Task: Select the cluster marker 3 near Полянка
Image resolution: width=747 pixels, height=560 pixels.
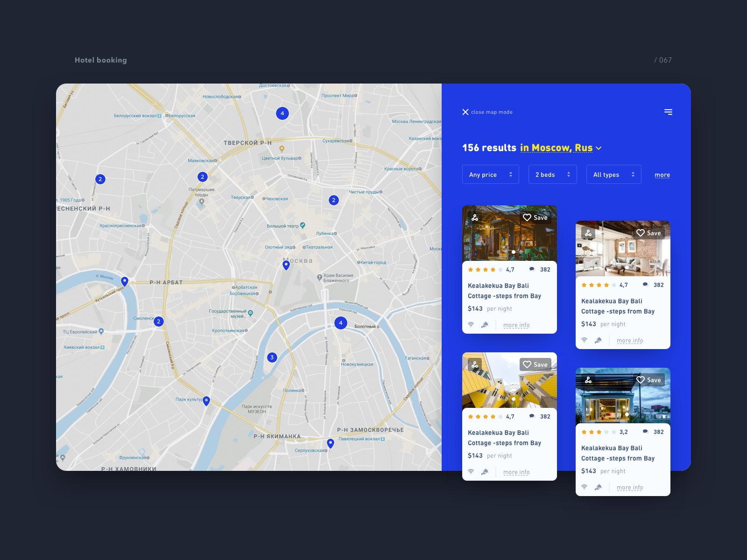Action: 272,357
